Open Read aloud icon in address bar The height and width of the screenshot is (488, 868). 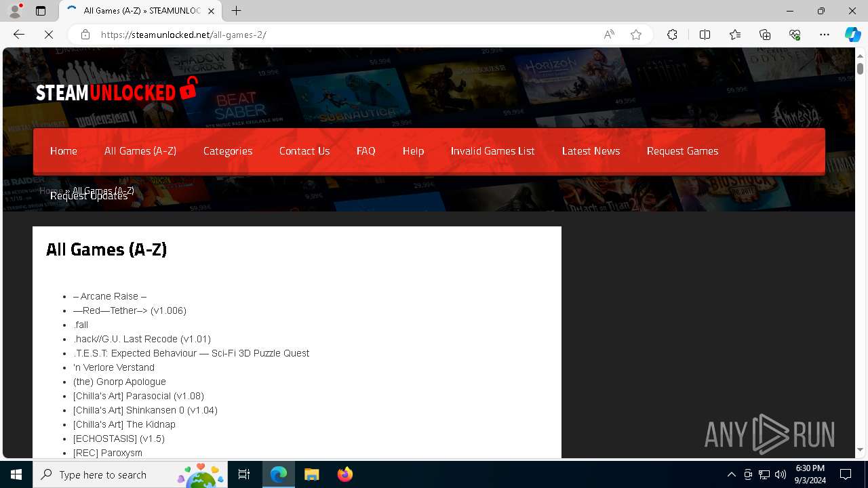click(x=609, y=35)
